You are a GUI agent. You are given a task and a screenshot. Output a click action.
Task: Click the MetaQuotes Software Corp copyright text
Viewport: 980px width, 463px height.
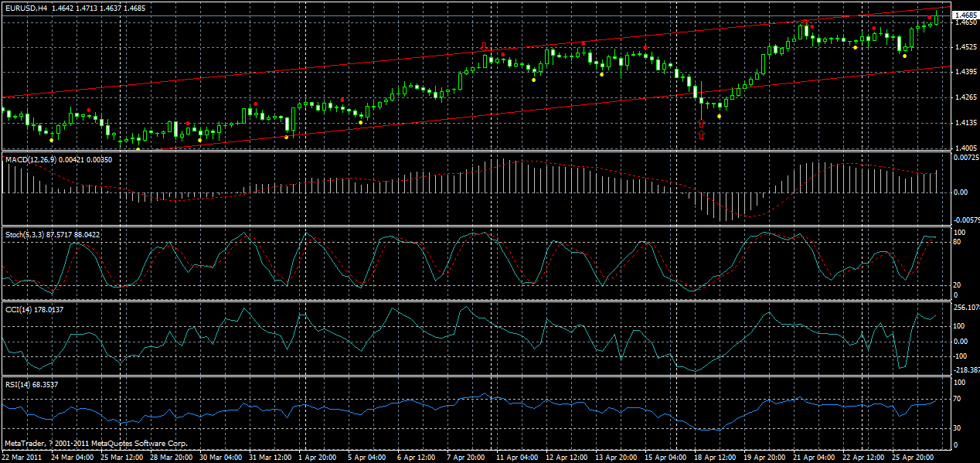97,444
